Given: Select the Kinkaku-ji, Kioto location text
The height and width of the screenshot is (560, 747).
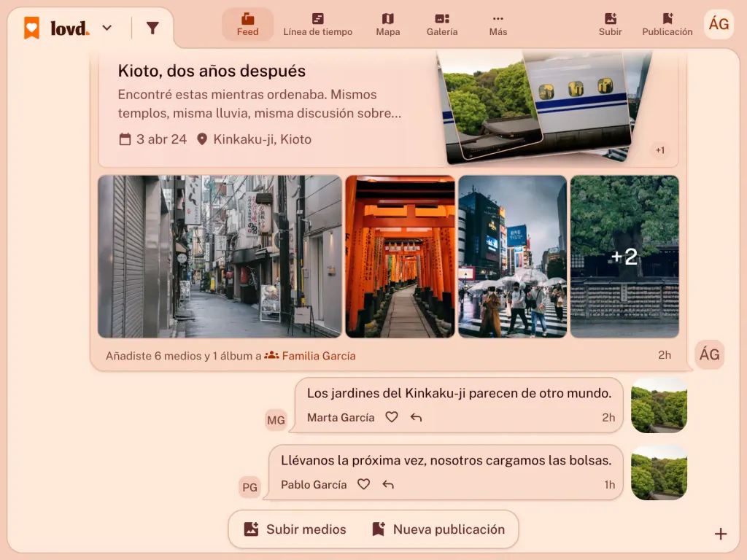Looking at the screenshot, I should tap(262, 139).
